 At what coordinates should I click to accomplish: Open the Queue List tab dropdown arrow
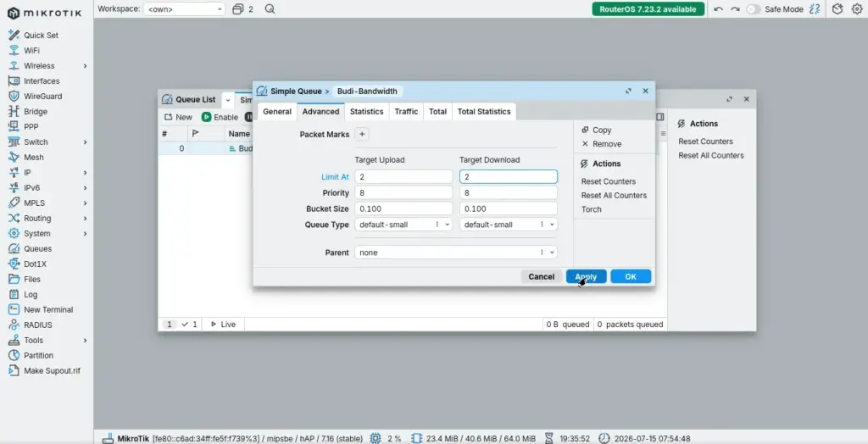pyautogui.click(x=227, y=100)
